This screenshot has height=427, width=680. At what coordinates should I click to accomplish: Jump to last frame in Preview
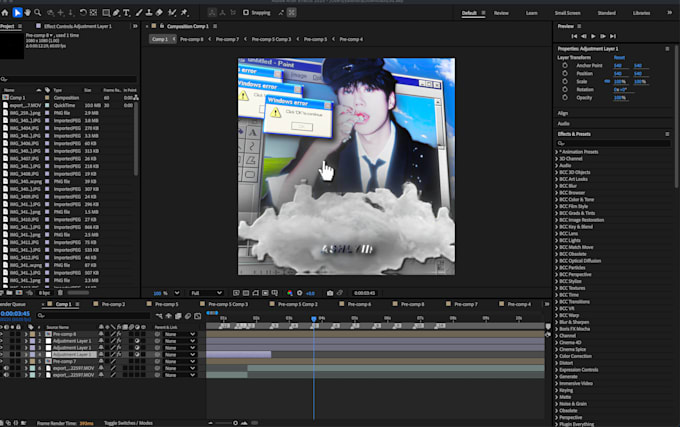coord(613,36)
